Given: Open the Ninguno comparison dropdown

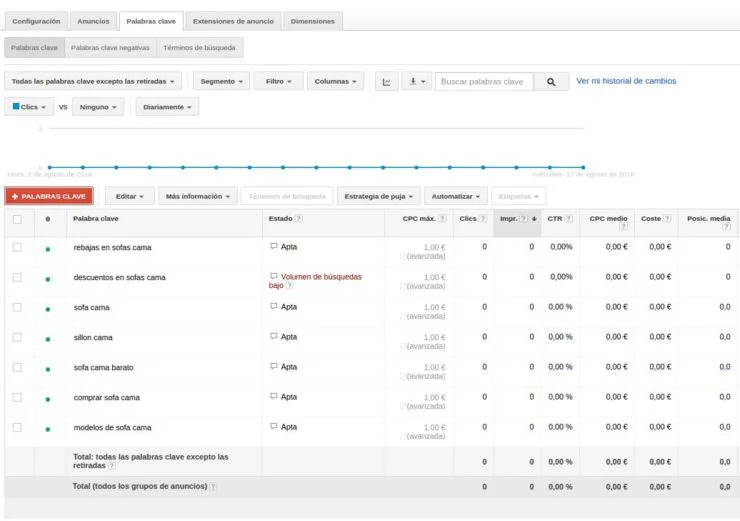Looking at the screenshot, I should [98, 107].
